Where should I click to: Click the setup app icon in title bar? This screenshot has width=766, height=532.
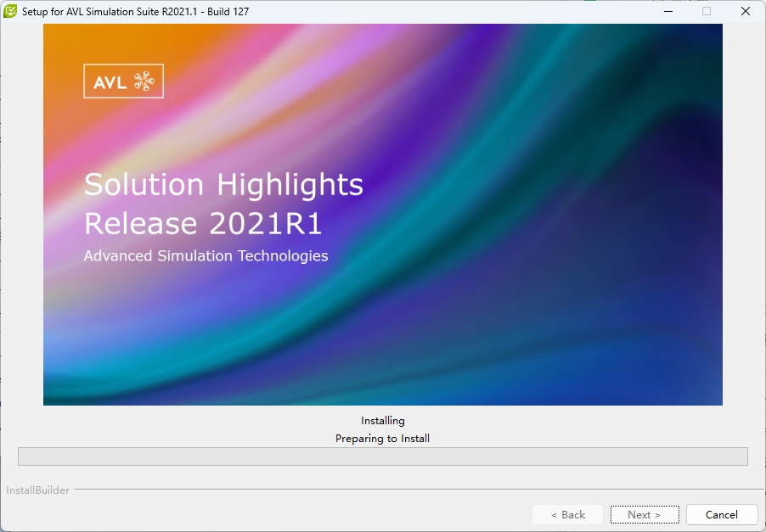[11, 12]
